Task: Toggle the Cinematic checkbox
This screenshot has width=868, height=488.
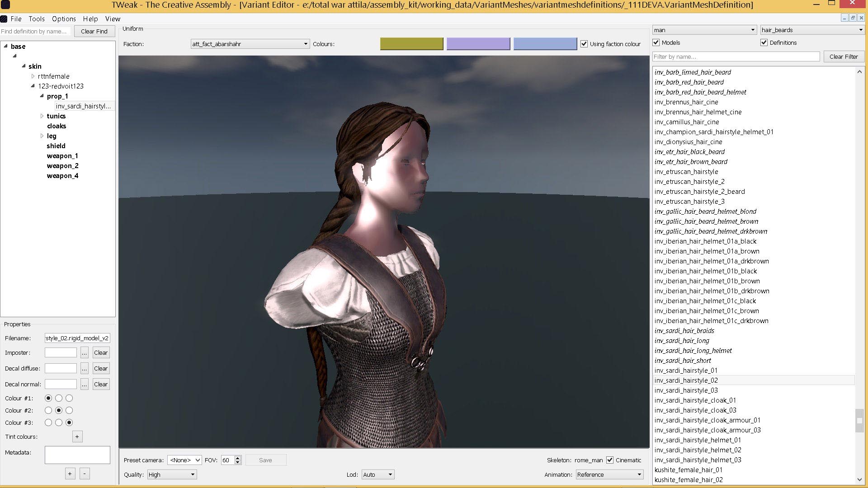Action: (610, 460)
